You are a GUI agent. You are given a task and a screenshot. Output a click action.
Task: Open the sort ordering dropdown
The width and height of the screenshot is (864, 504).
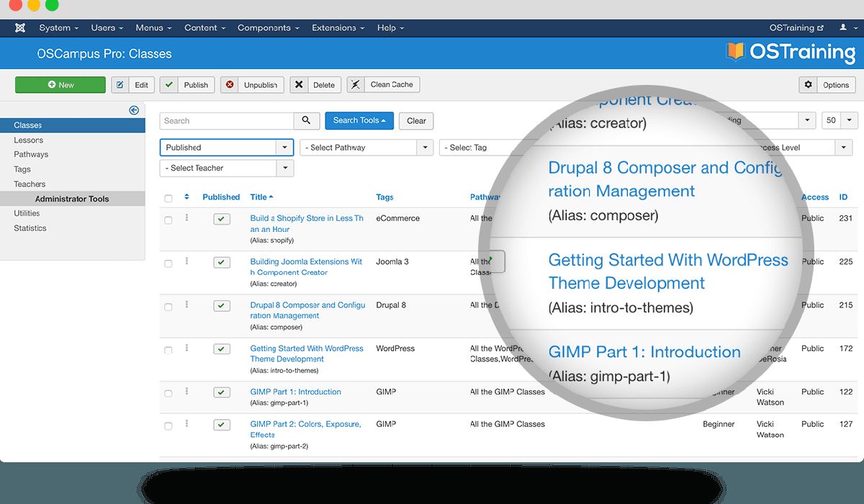coord(770,120)
